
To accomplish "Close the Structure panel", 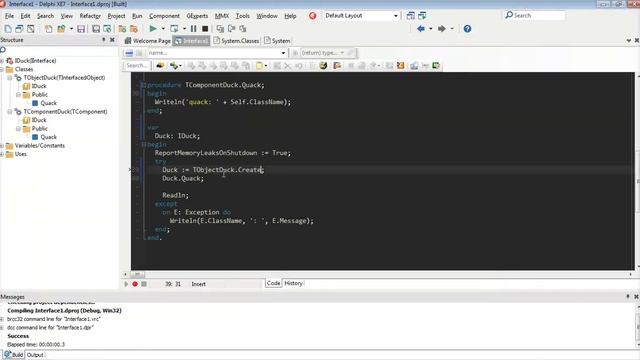I will click(x=112, y=40).
